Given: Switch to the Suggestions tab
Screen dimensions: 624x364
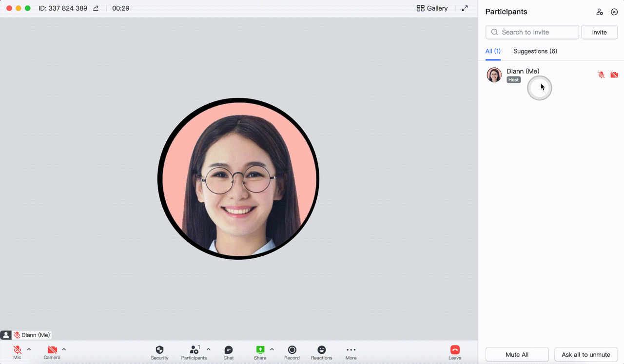Looking at the screenshot, I should coord(535,51).
